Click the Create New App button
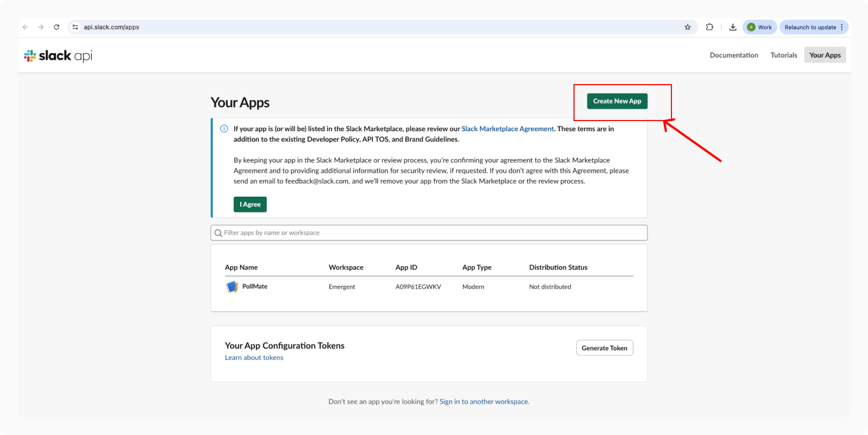The width and height of the screenshot is (868, 435). (617, 101)
